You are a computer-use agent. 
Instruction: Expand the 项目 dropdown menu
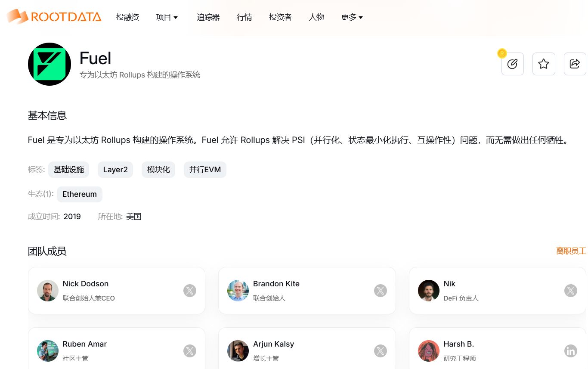coord(167,17)
